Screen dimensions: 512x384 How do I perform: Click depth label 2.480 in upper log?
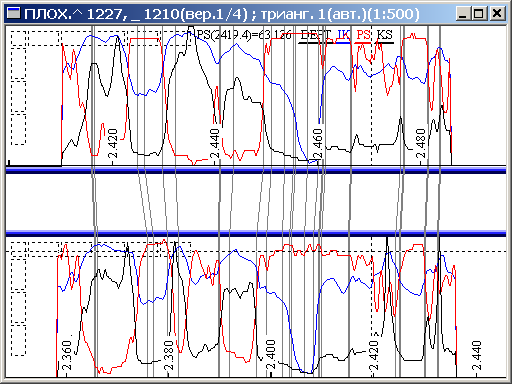pos(421,144)
